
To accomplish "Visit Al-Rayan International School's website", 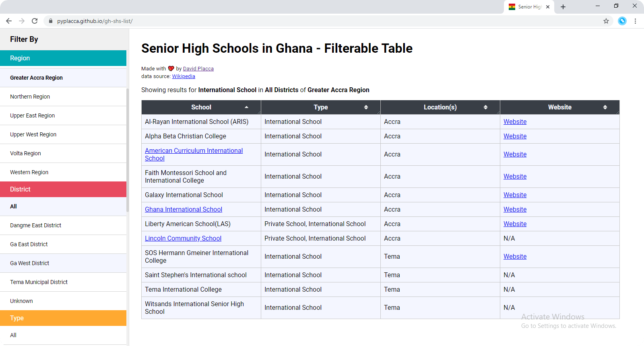I will (x=515, y=122).
